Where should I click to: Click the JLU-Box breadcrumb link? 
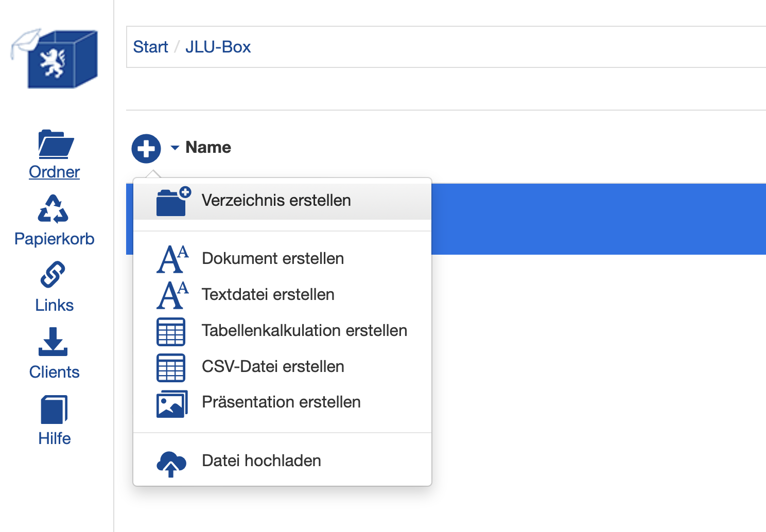[218, 47]
